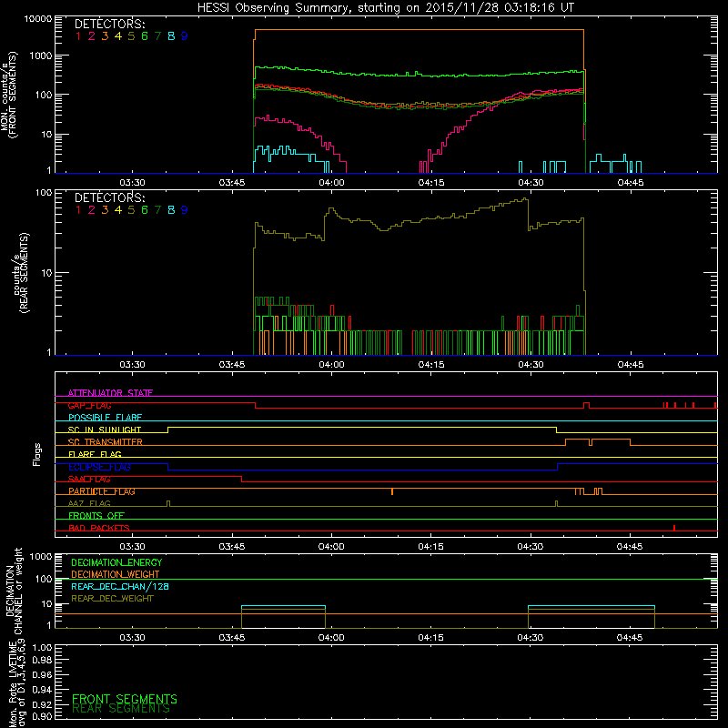Click the REAR_DEC_WEIGHT legend label

coord(112,599)
